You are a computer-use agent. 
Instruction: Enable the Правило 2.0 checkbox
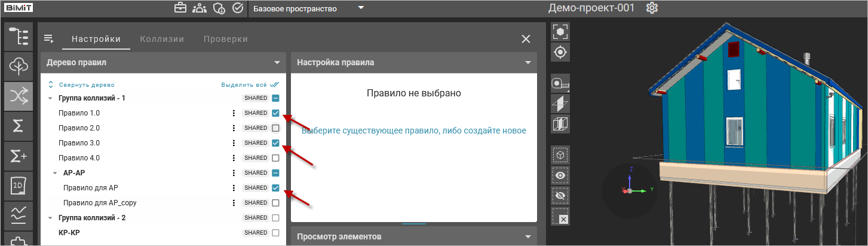[275, 128]
